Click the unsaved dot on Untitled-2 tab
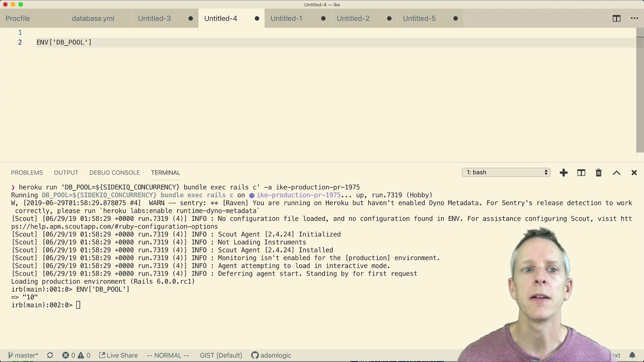Image resolution: width=644 pixels, height=362 pixels. tap(389, 19)
